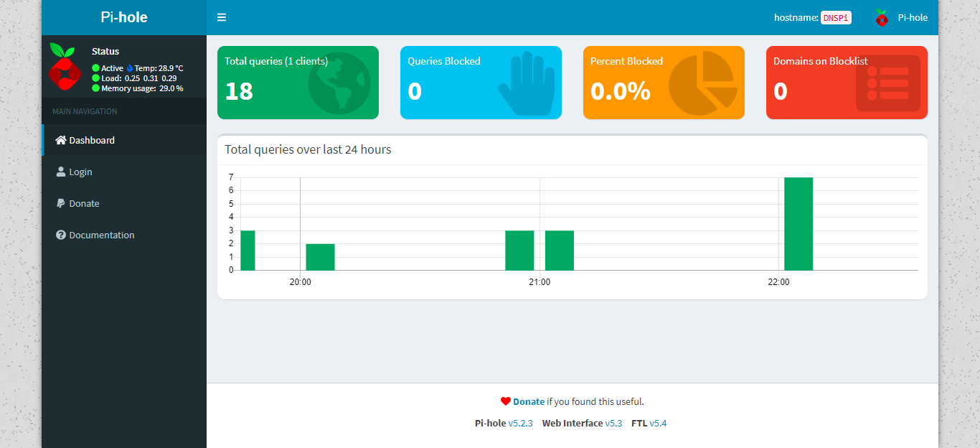980x448 pixels.
Task: Open the Login navigation item
Action: [x=124, y=172]
